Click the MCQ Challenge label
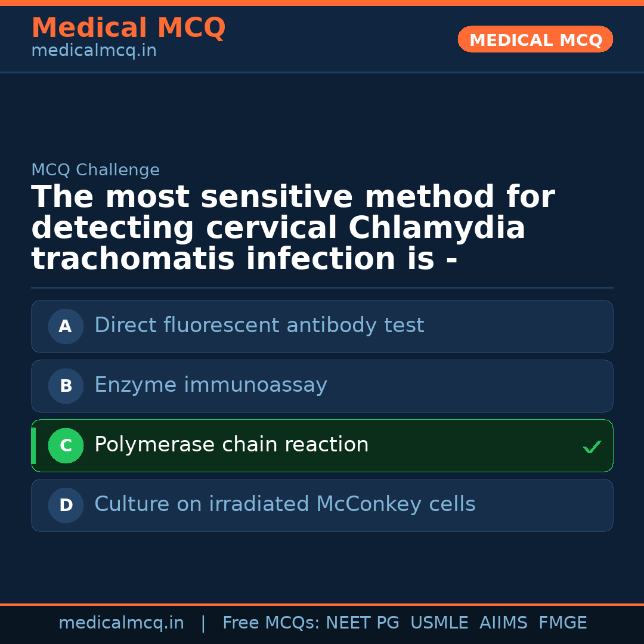Screen dimensions: 644x644 pyautogui.click(x=95, y=170)
